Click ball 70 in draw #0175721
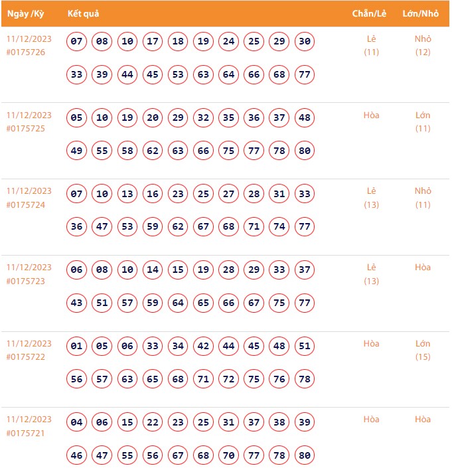 [229, 455]
